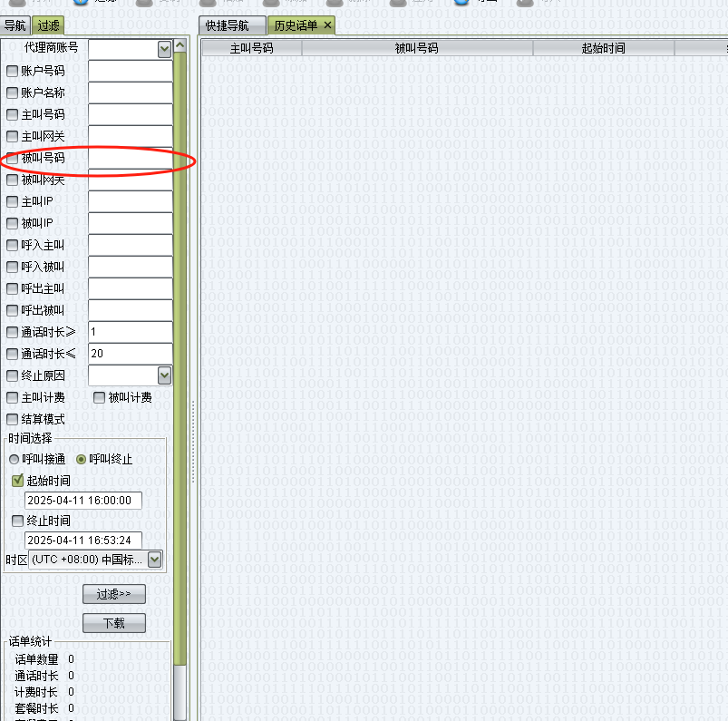Click the 下载 button
728x721 pixels.
click(x=114, y=623)
